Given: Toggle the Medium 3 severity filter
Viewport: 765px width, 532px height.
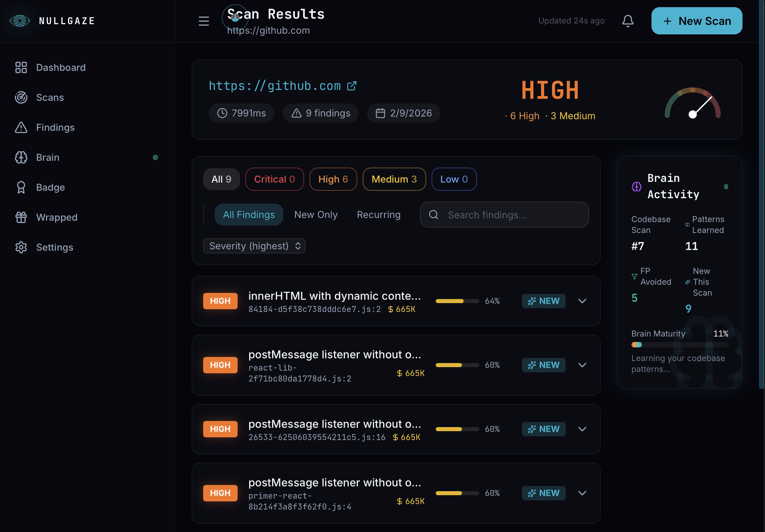Looking at the screenshot, I should [x=394, y=179].
